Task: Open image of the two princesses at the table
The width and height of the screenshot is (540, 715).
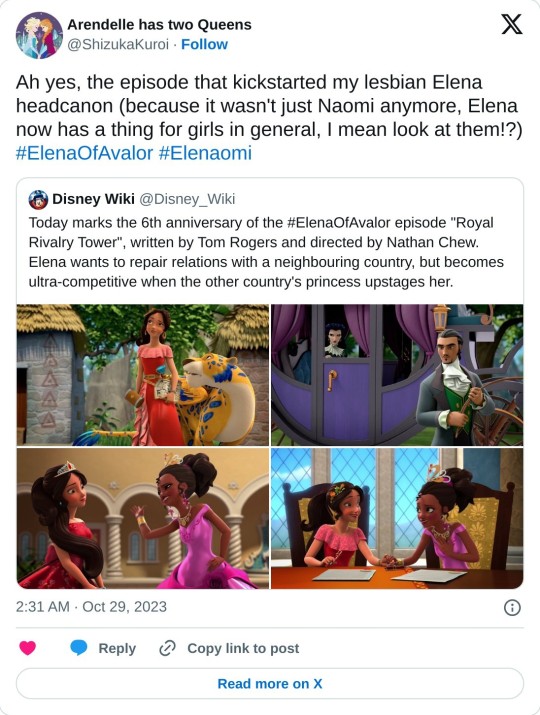Action: (397, 518)
